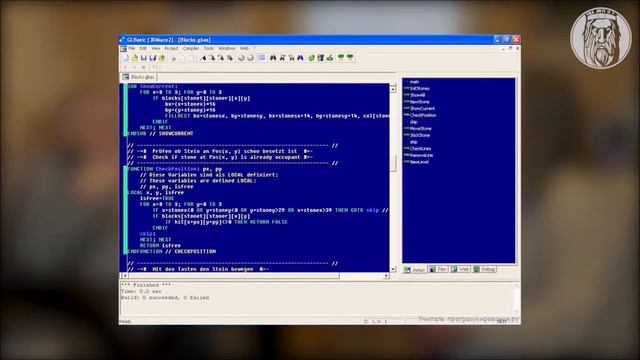Screen dimensions: 640x360
Task: Open the Project menu
Action: (x=171, y=49)
